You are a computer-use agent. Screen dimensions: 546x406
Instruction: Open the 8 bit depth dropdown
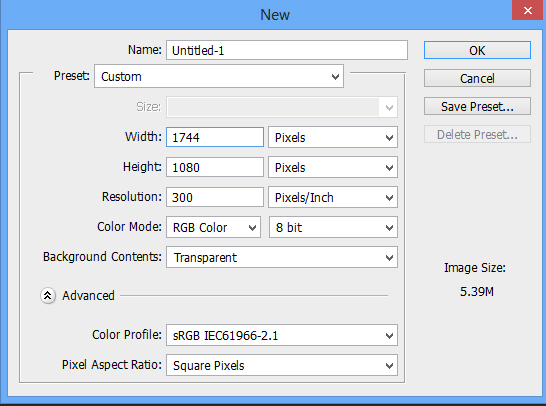point(333,227)
